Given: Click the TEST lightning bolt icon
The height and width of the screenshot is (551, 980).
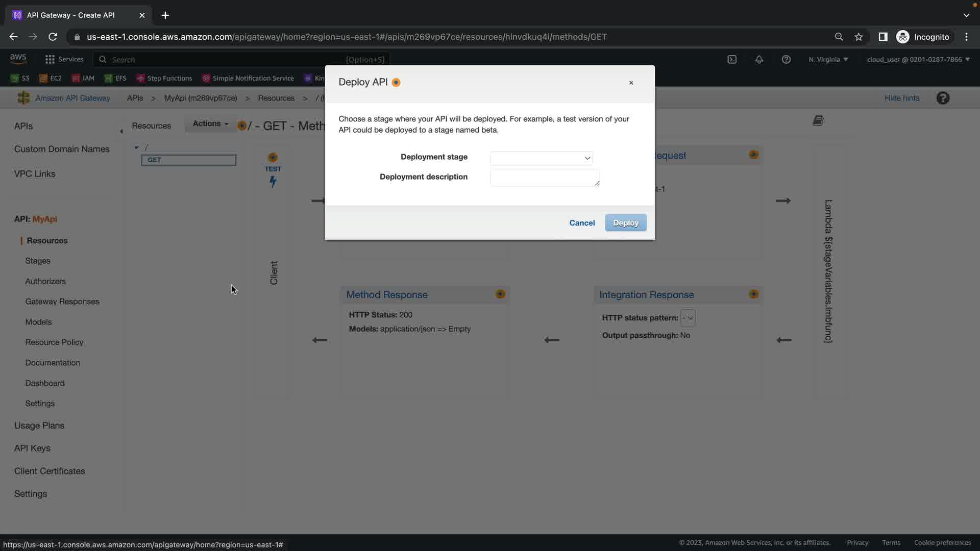Looking at the screenshot, I should click(273, 181).
